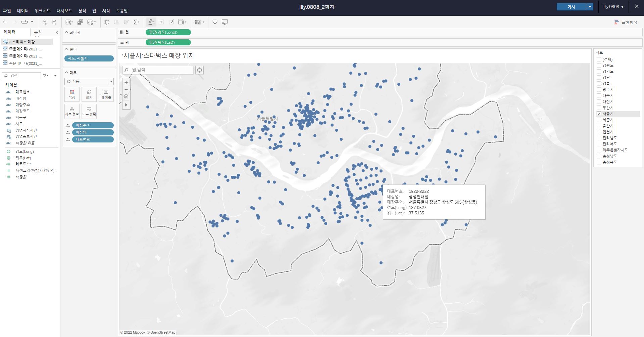Click the 세부 정보 marks button
Screen dimensions: 644x337
72,111
